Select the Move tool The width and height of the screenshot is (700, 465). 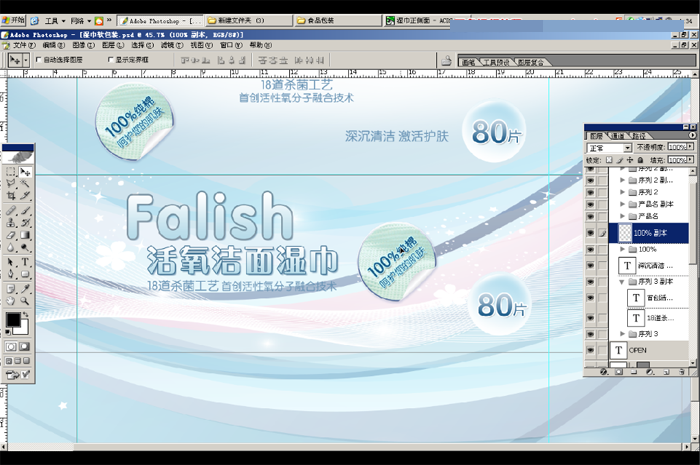pyautogui.click(x=25, y=172)
